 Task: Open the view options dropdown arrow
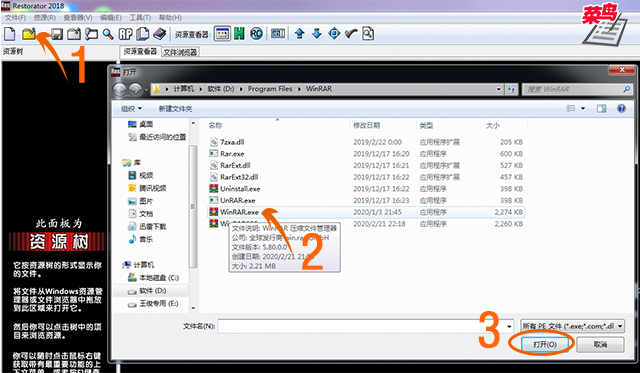pos(583,108)
